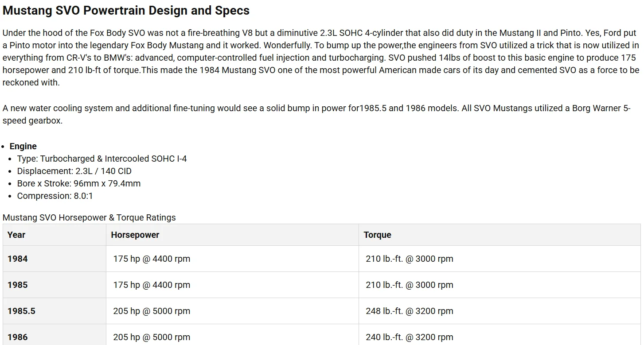
Task: Select the horsepower value in the 1985.5 row
Action: 152,311
